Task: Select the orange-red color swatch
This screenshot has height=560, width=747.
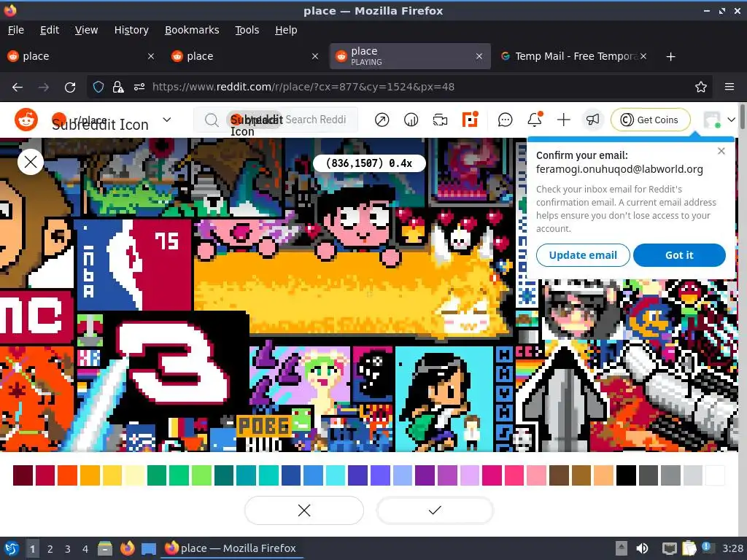Action: tap(67, 475)
